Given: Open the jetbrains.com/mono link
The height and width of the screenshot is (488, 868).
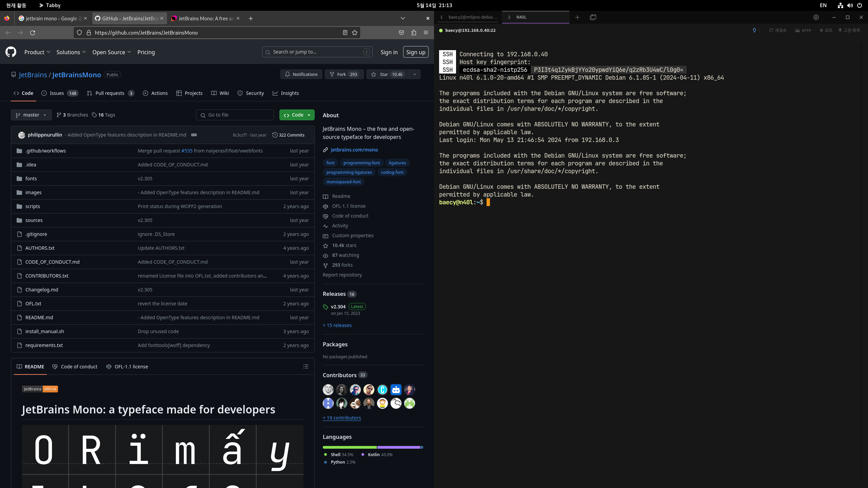Looking at the screenshot, I should [x=354, y=150].
